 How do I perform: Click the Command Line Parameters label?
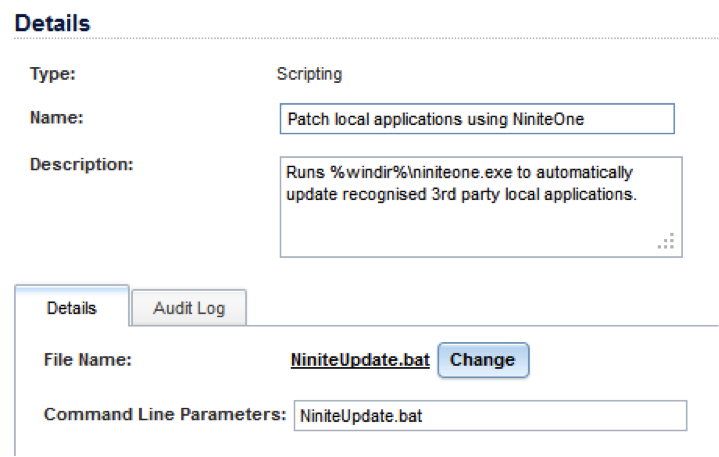pyautogui.click(x=165, y=414)
